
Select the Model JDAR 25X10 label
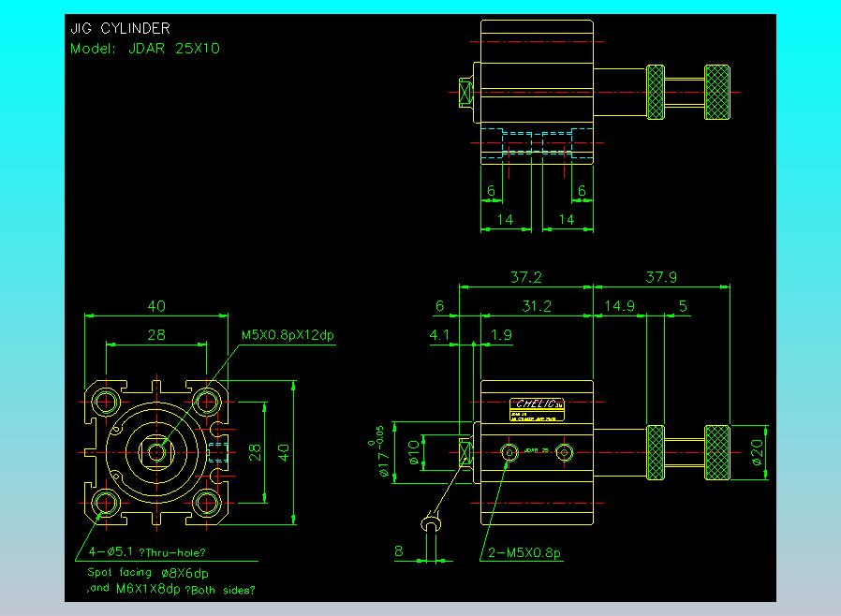pyautogui.click(x=145, y=49)
